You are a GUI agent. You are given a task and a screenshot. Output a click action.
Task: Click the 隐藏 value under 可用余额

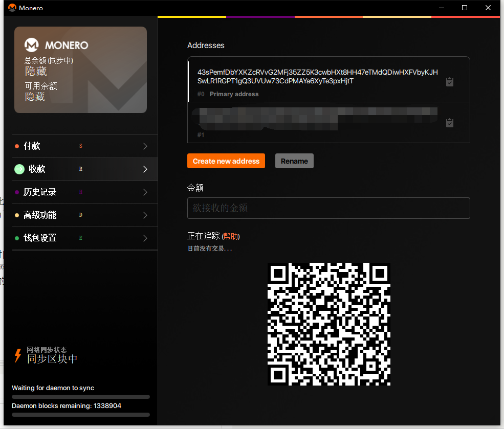[x=35, y=97]
